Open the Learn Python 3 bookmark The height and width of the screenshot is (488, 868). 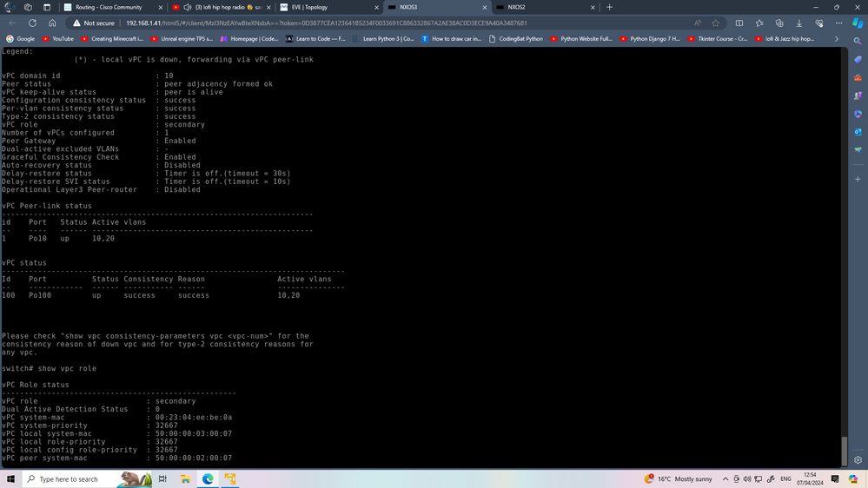click(x=383, y=39)
